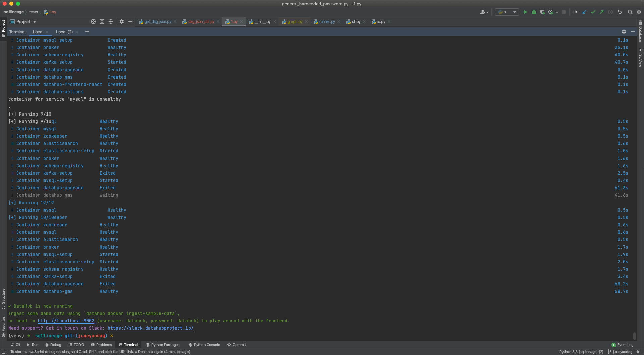Commit changes with Git checkmark icon
Image resolution: width=644 pixels, height=355 pixels.
[x=593, y=12]
